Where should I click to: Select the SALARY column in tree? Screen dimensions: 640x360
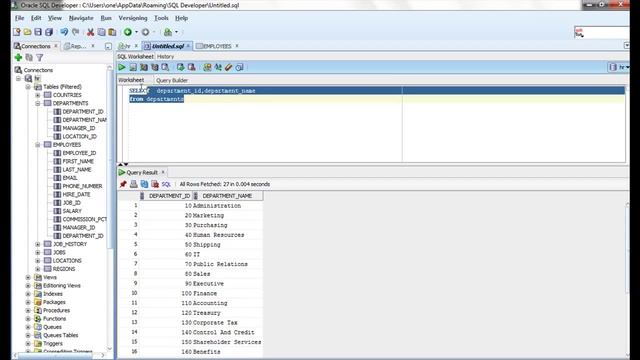point(72,211)
